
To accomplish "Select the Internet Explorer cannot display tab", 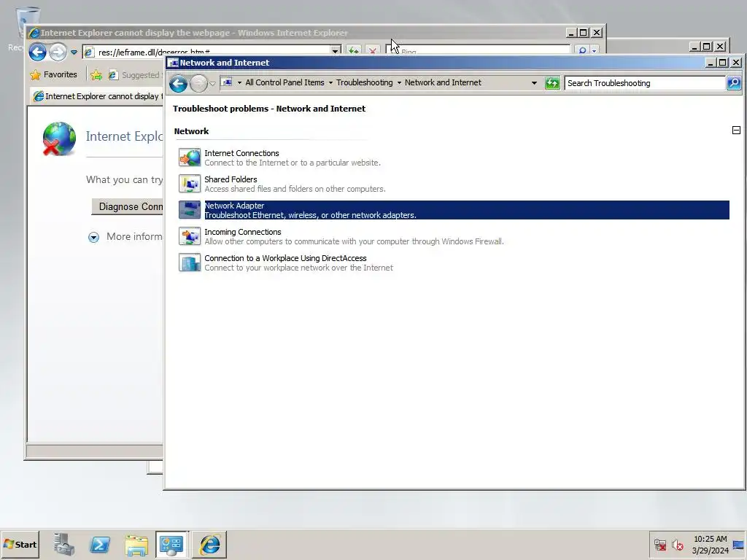I will [x=97, y=96].
